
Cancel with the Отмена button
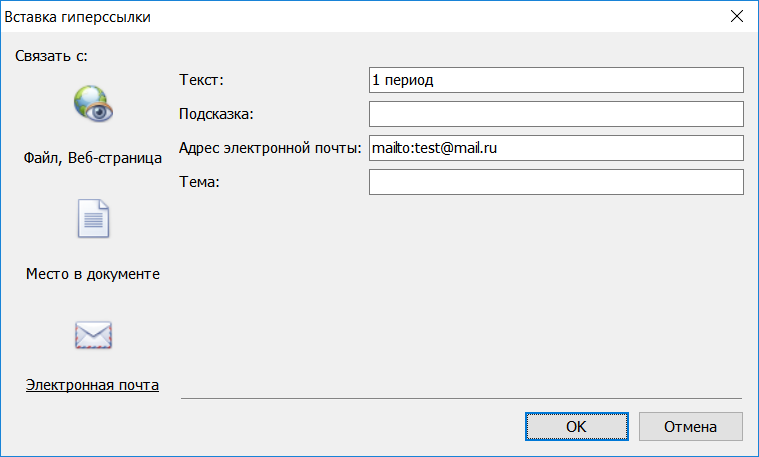691,427
